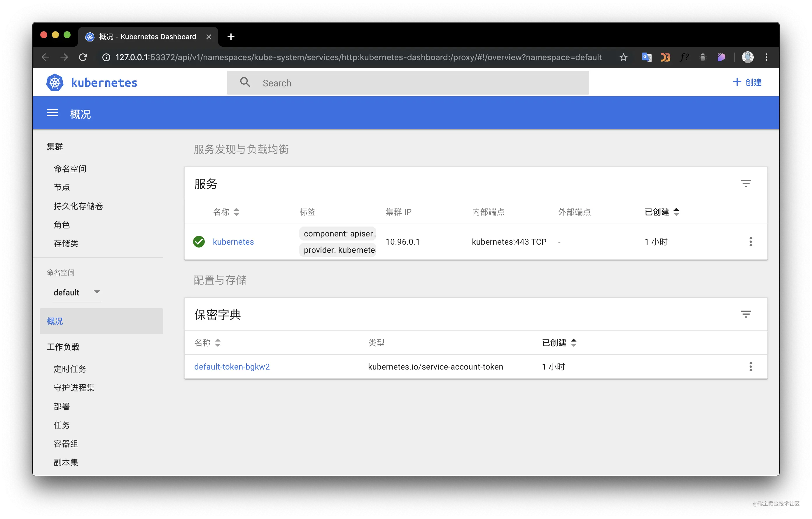Focus the Search input field

point(408,83)
